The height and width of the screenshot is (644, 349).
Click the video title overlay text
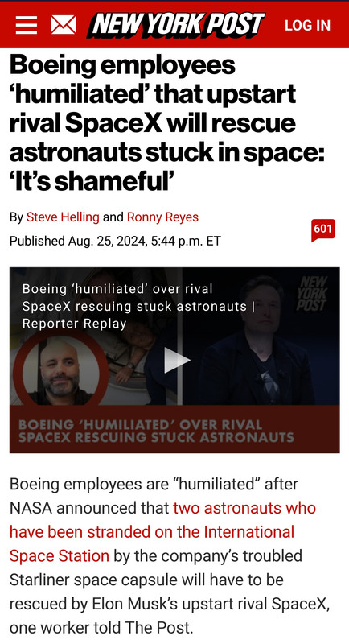coord(138,306)
